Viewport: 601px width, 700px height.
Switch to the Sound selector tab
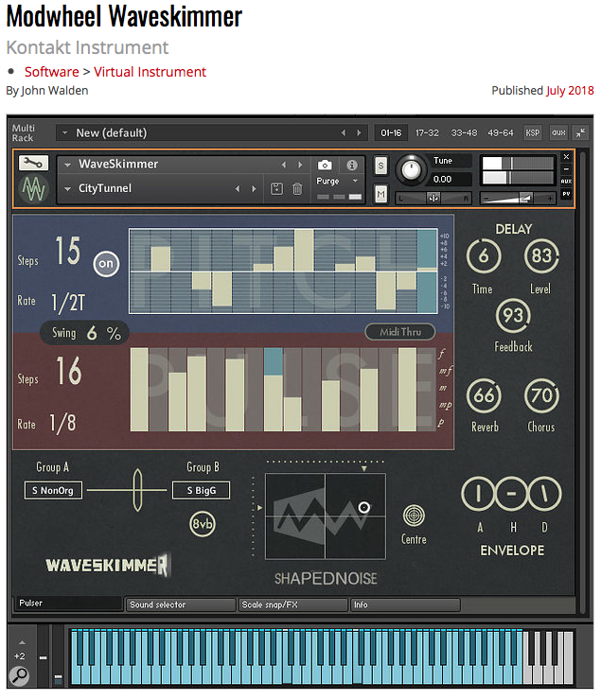coord(181,604)
